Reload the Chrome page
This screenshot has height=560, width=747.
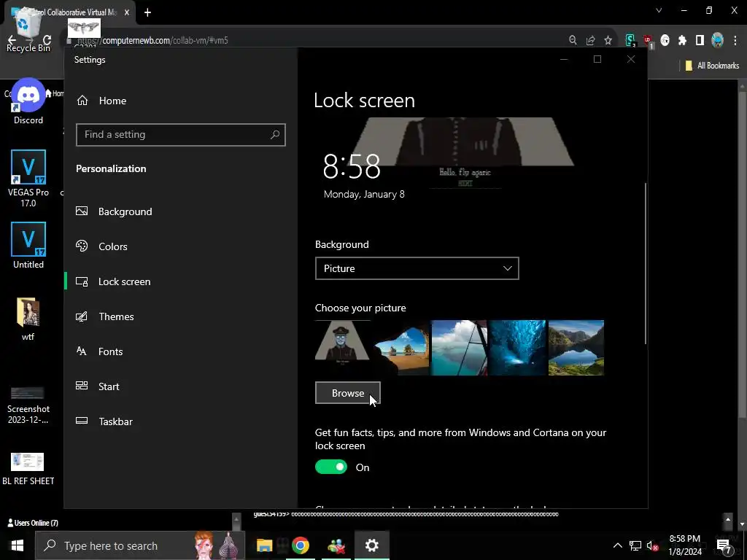tap(47, 40)
